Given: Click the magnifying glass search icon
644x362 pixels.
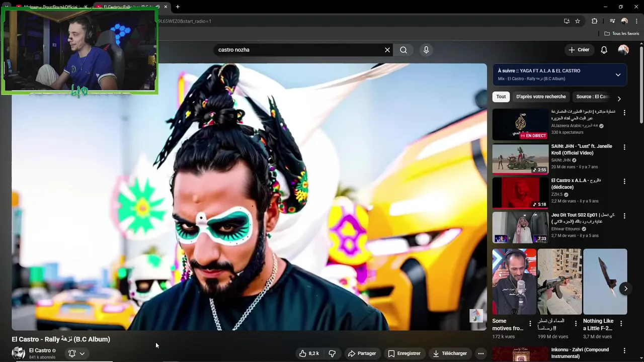Looking at the screenshot, I should [x=404, y=50].
